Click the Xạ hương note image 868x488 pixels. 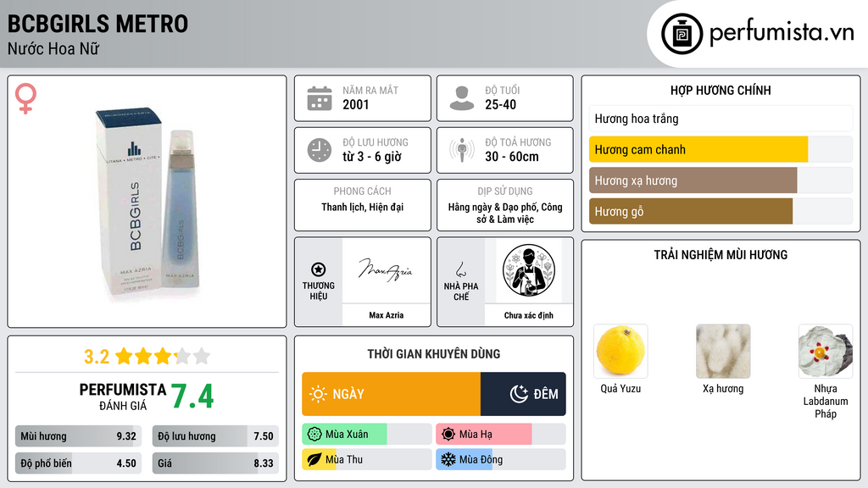pos(723,352)
